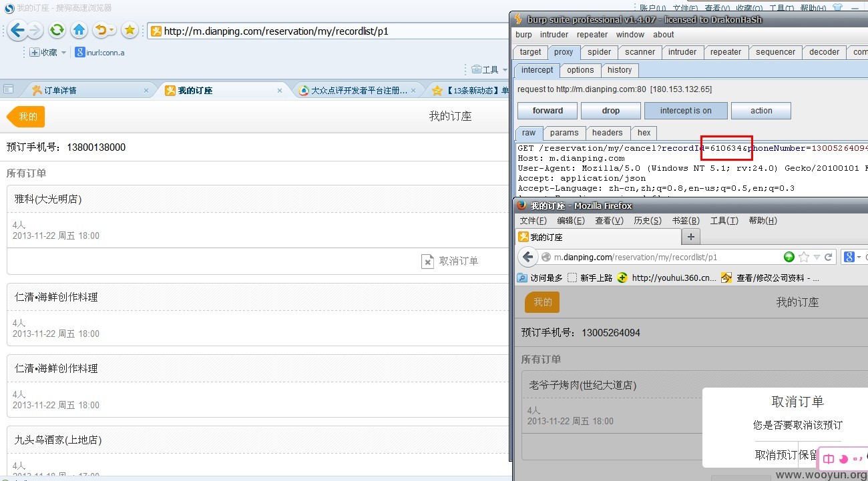Open a new tab in Firefox

click(x=691, y=237)
